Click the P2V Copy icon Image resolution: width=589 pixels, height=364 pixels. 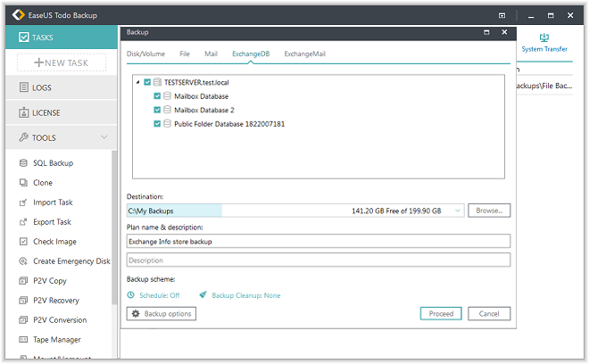click(24, 281)
